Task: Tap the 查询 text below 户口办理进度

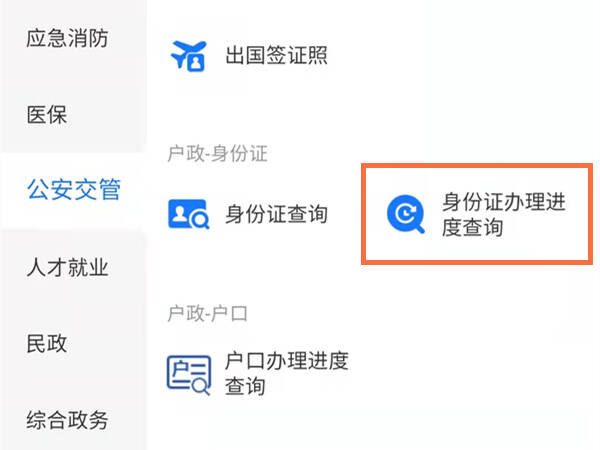Action: click(x=245, y=386)
